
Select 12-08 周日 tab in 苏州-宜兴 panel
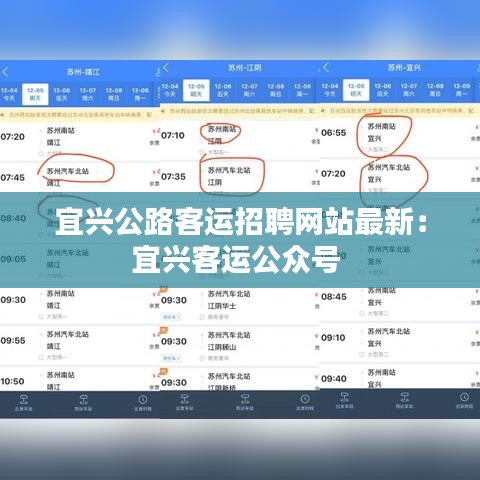coord(435,90)
